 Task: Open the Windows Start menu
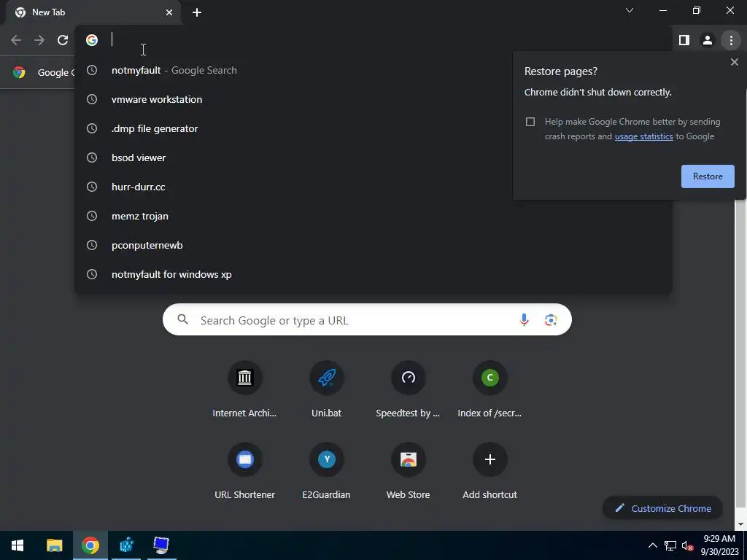(x=18, y=545)
